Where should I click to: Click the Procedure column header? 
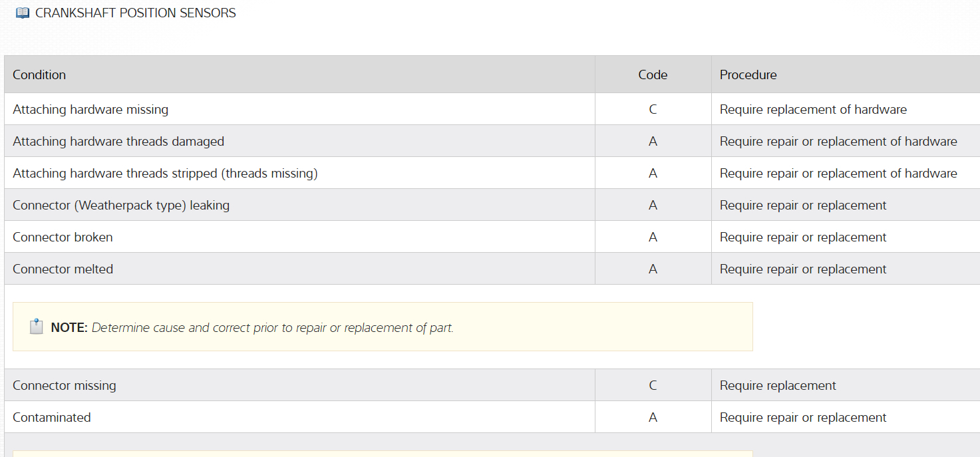pyautogui.click(x=748, y=75)
